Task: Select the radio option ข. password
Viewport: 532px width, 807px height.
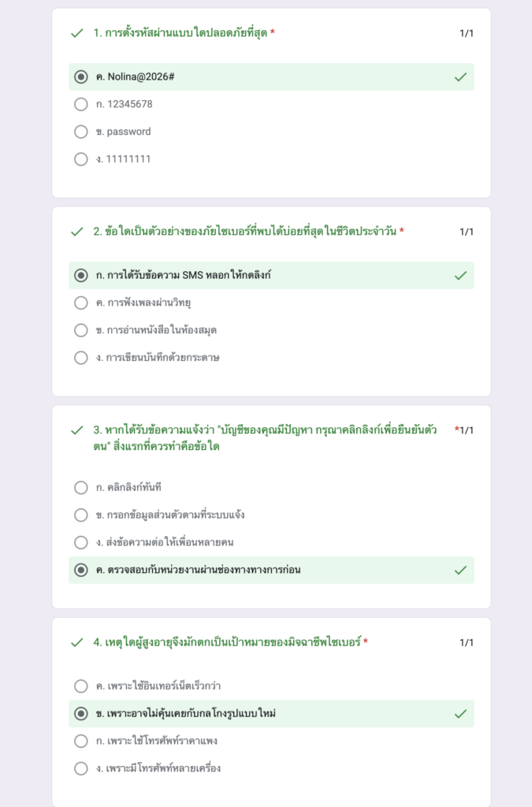Action: 80,132
